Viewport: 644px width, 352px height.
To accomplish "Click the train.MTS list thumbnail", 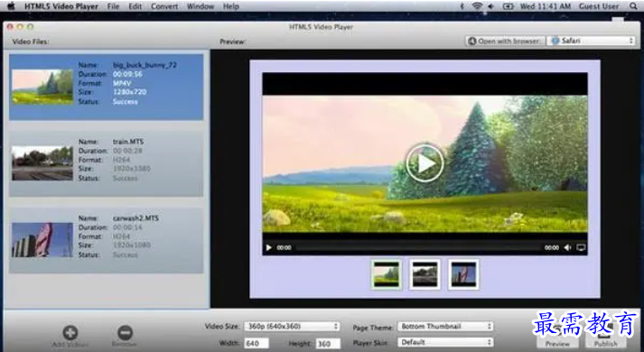I will [x=42, y=163].
